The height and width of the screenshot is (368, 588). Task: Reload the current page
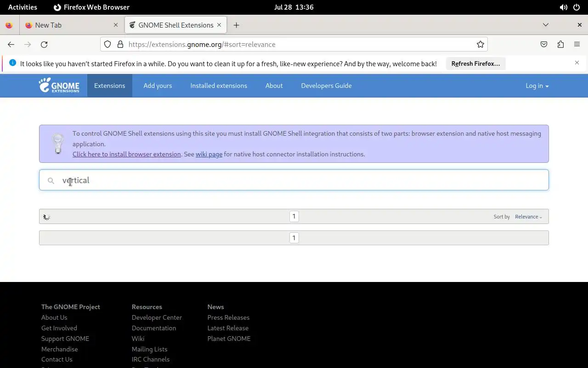coord(44,44)
